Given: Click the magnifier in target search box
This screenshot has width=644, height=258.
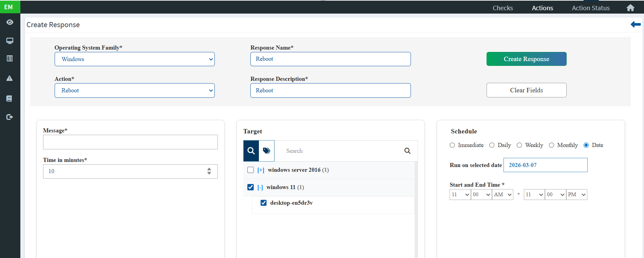Looking at the screenshot, I should 408,151.
